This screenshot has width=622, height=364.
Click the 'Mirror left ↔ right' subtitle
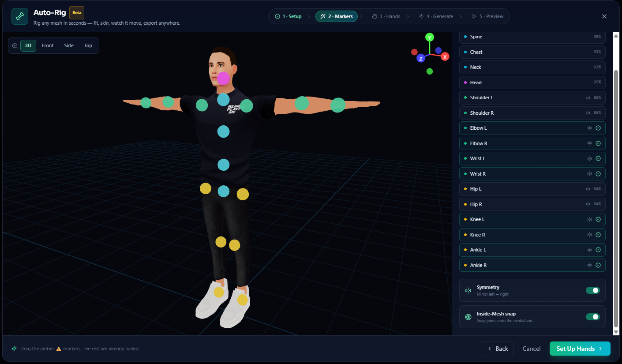click(x=492, y=294)
